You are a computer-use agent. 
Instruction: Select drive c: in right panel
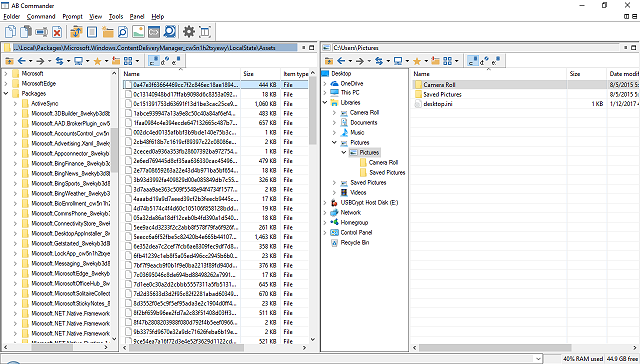point(473,61)
